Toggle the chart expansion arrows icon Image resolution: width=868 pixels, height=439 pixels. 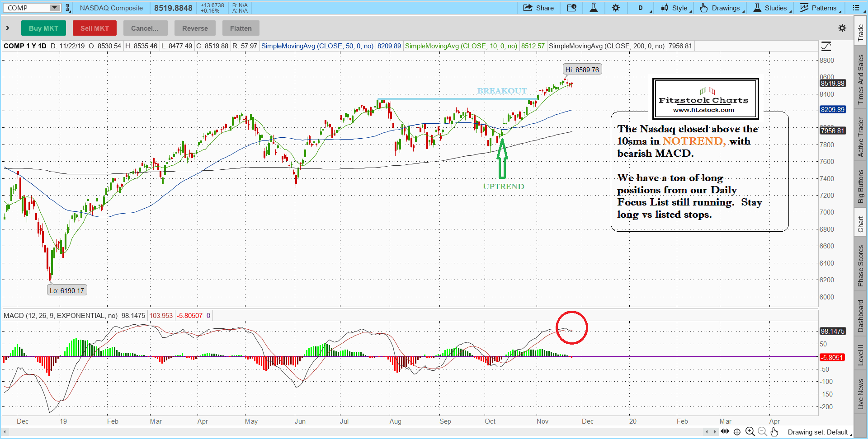coord(725,432)
